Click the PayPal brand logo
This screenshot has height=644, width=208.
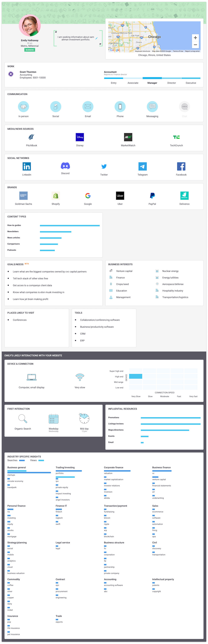click(x=152, y=196)
